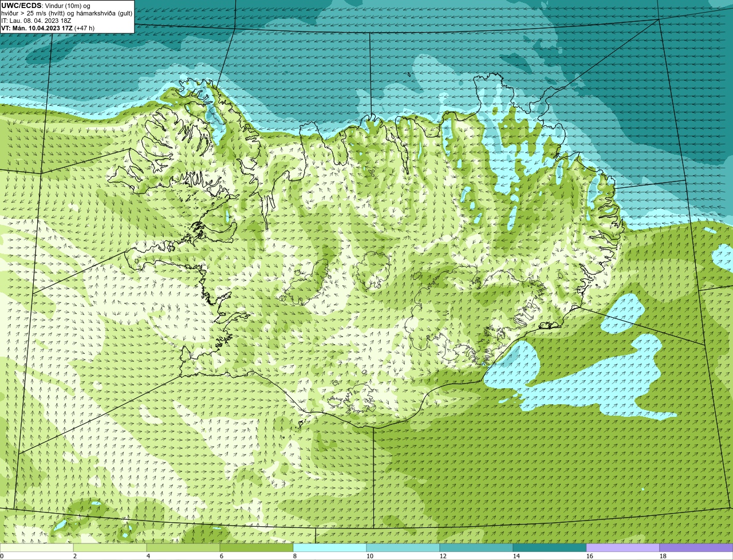Click the "UWC/ECDS" title in the info box
The image size is (733, 560).
[x=21, y=6]
